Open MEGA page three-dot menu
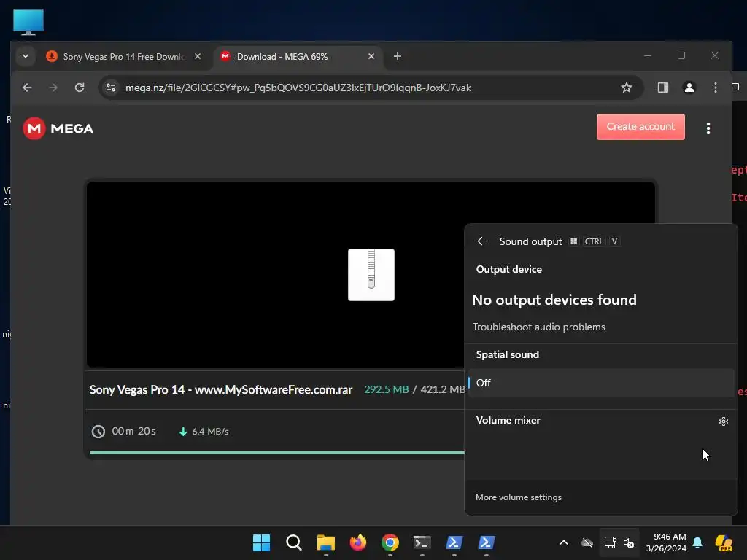Screen dimensions: 747x560 (x=708, y=128)
